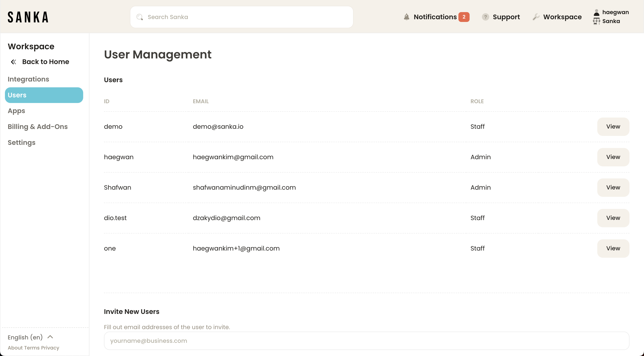View Shafwan user profile details
644x356 pixels.
coord(613,188)
